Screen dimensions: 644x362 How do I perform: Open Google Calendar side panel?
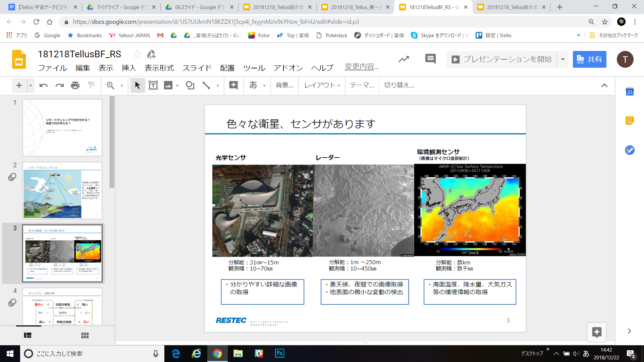(630, 92)
